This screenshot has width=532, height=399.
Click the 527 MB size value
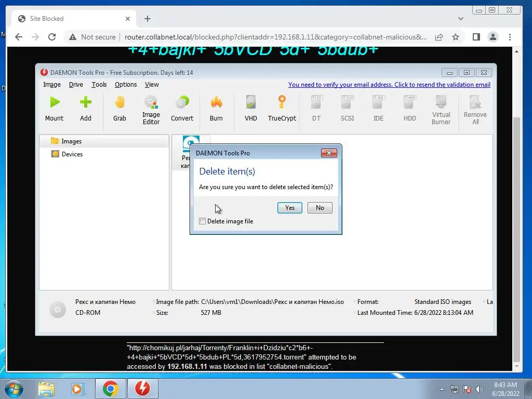211,312
